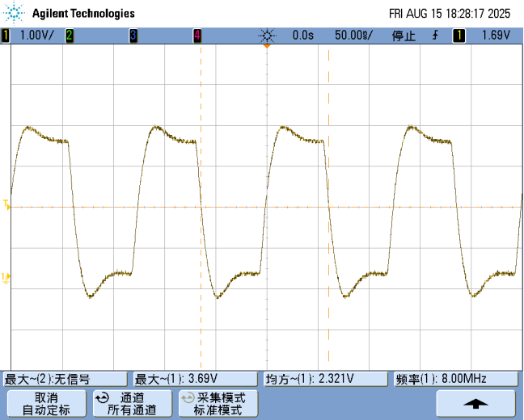Open the 通道 所有通道 selection softkey
The width and height of the screenshot is (524, 420).
coord(132,403)
